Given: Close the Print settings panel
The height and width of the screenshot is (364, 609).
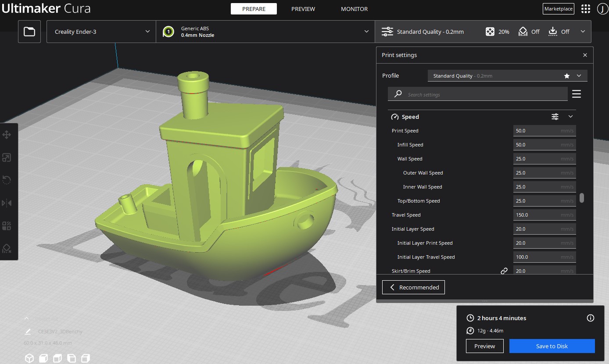Looking at the screenshot, I should tap(585, 55).
